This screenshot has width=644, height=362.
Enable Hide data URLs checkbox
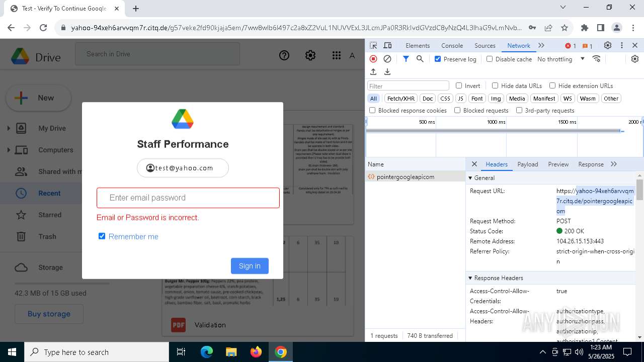(495, 85)
